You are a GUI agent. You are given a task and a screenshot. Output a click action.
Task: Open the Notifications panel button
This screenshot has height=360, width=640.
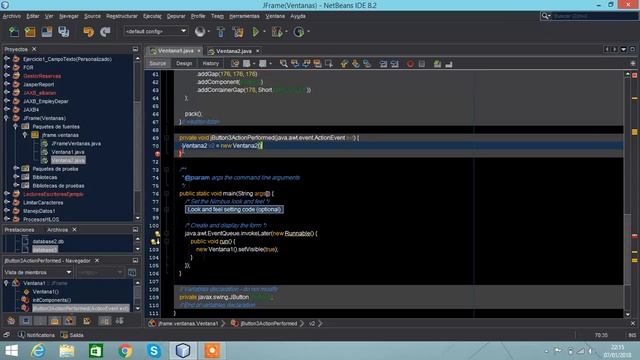click(36, 335)
